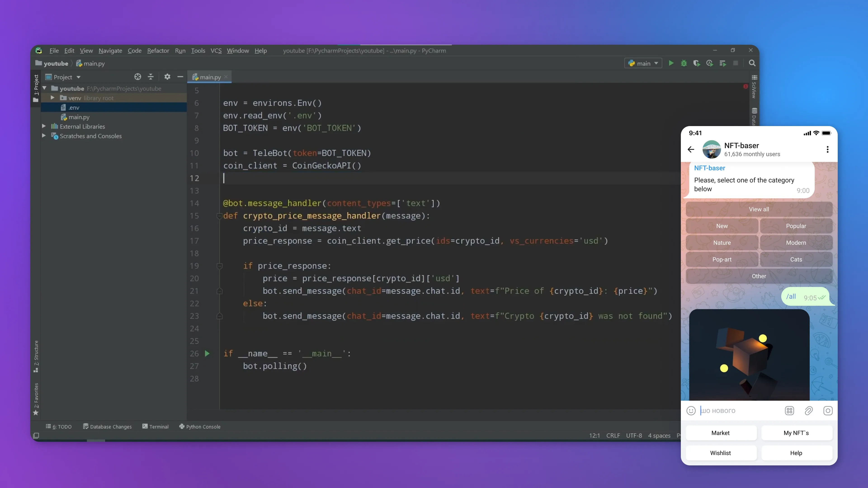Toggle tool window quick access in bottom-left corner

[36, 435]
